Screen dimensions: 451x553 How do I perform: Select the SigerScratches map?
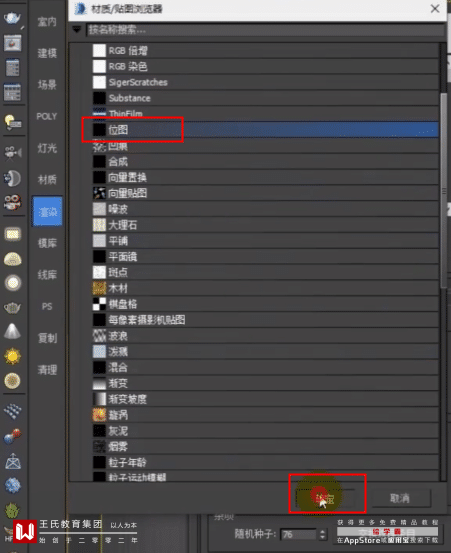[x=265, y=82]
